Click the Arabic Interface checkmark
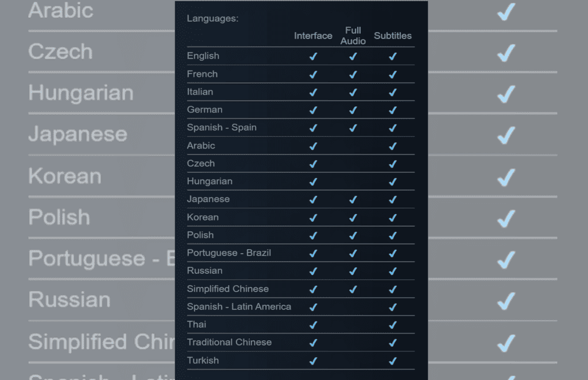This screenshot has height=380, width=588. point(313,146)
